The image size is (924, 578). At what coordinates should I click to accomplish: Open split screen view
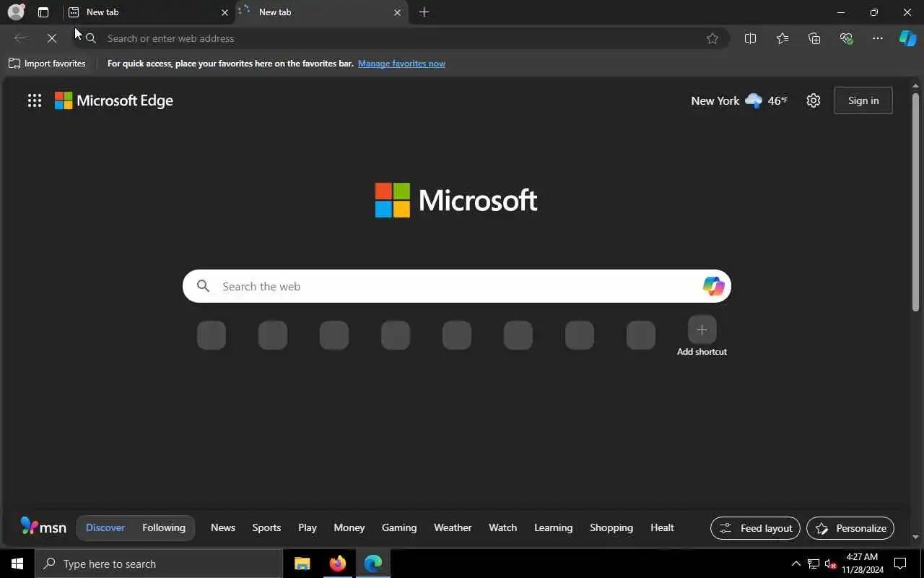(x=750, y=38)
